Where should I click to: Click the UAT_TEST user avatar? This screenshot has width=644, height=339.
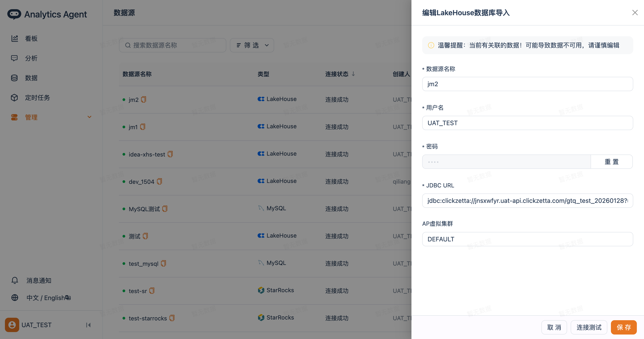pyautogui.click(x=12, y=325)
